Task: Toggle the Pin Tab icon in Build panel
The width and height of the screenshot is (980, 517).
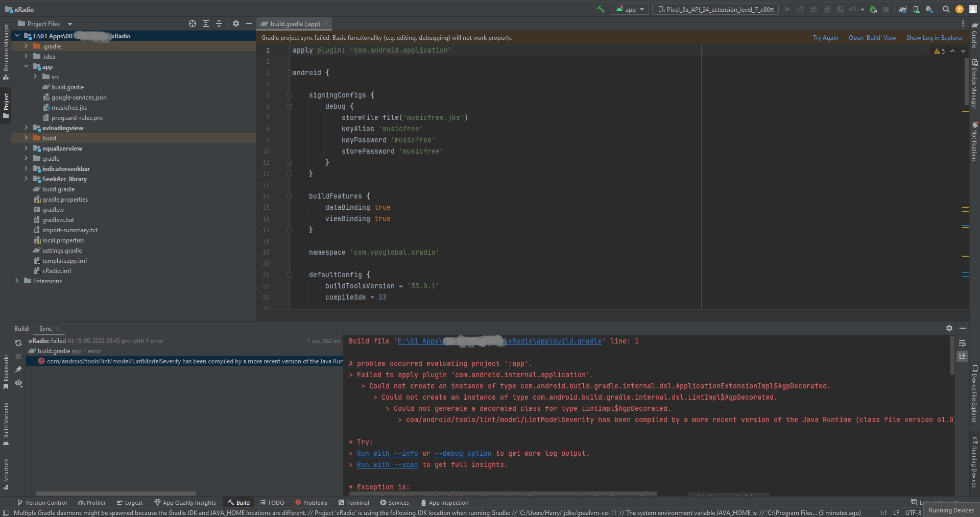Action: [18, 370]
